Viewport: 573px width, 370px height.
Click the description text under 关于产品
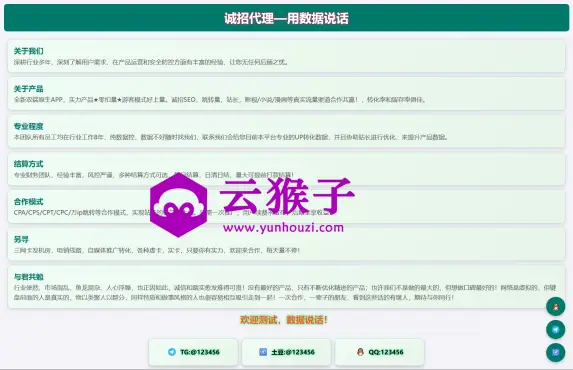(x=220, y=99)
